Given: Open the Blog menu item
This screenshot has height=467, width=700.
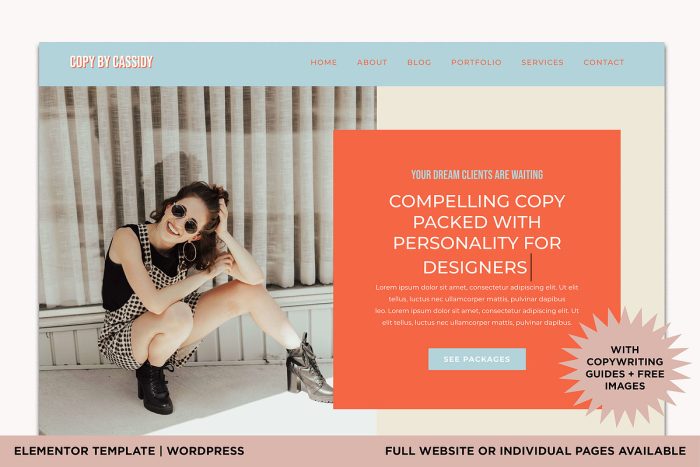Looking at the screenshot, I should [x=419, y=63].
